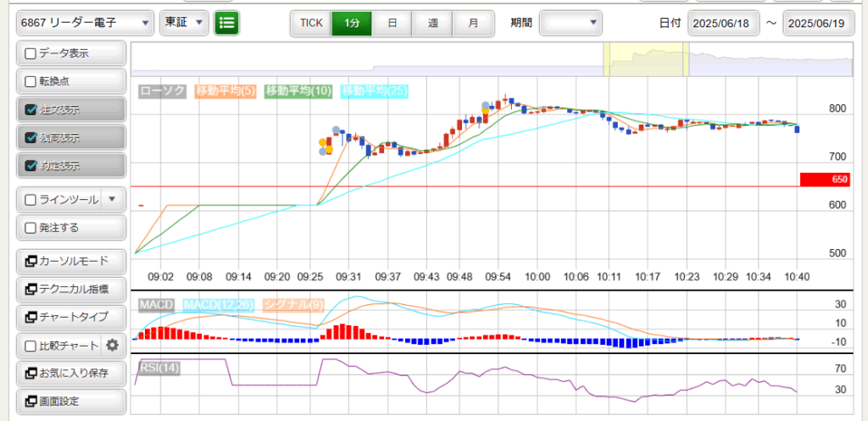Open the gear settings for 比較チャート

[x=113, y=346]
